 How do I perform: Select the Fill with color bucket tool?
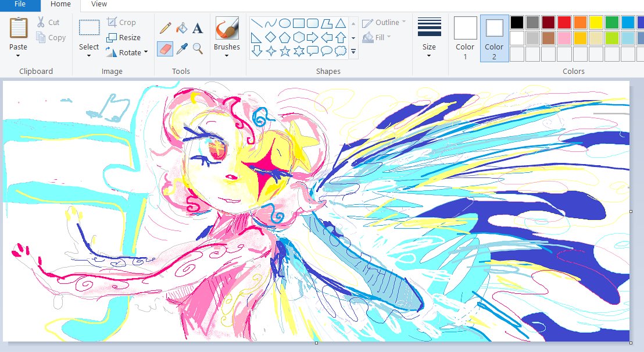(181, 29)
